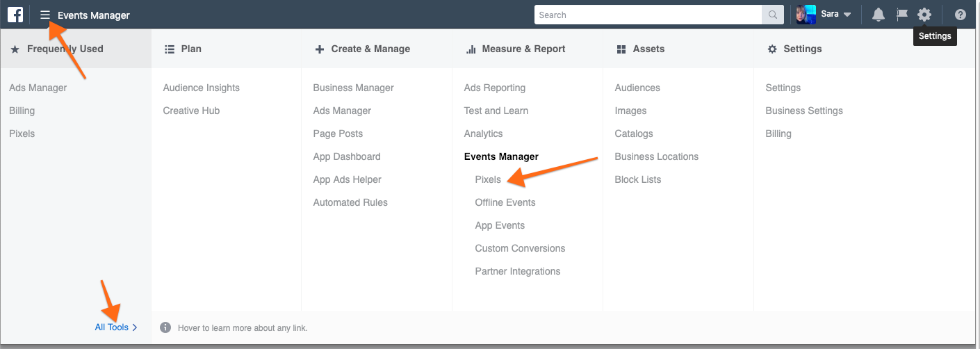Click the Events Manager menu heading
Viewport: 980px width, 349px height.
[501, 156]
